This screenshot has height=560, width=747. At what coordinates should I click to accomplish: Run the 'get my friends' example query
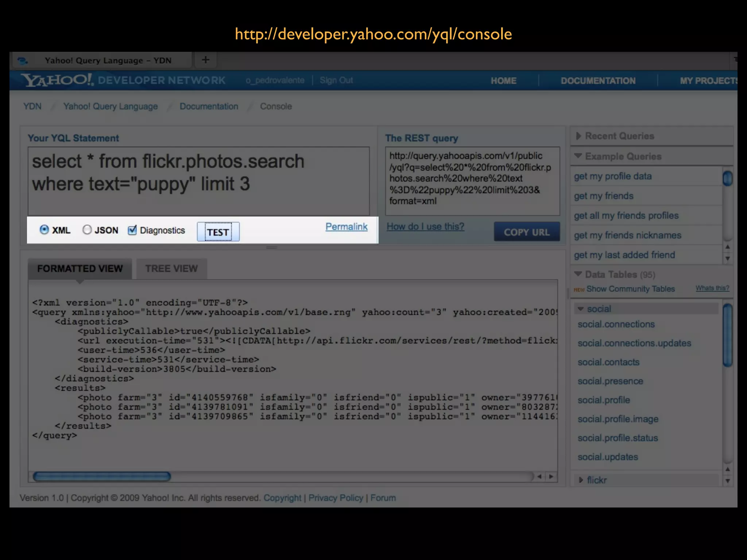coord(604,196)
